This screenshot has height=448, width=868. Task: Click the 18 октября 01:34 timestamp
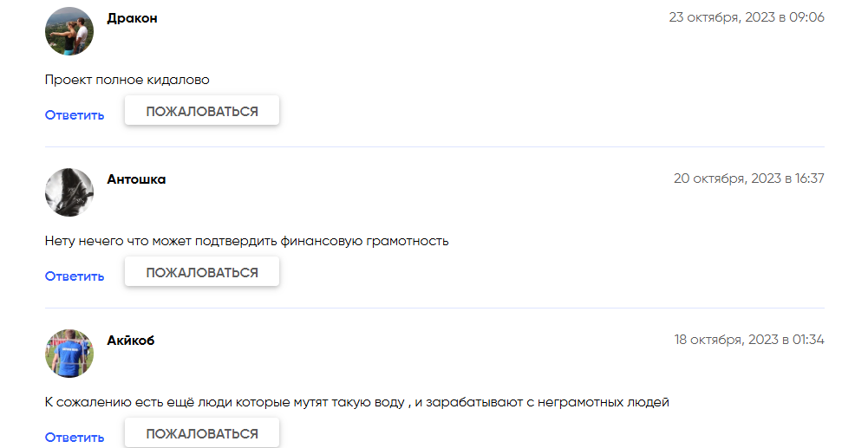tap(749, 340)
